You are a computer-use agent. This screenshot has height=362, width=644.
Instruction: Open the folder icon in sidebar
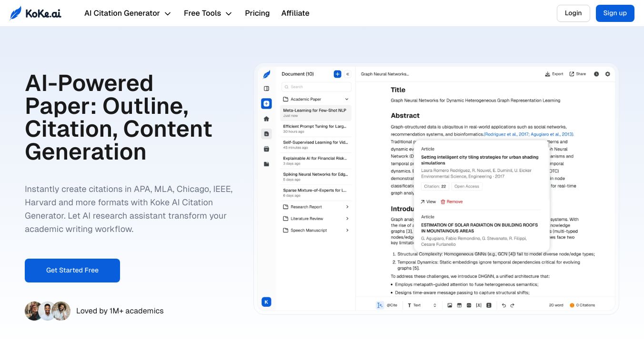(266, 164)
